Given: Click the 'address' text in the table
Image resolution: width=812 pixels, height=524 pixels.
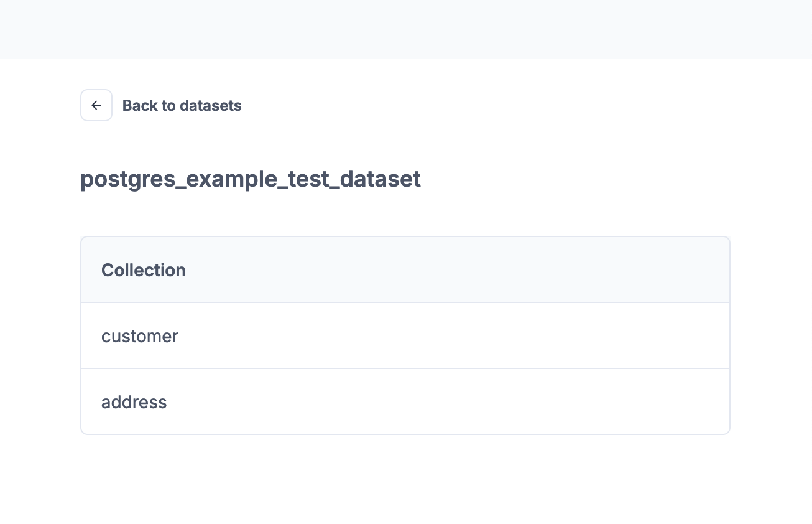Looking at the screenshot, I should [134, 402].
